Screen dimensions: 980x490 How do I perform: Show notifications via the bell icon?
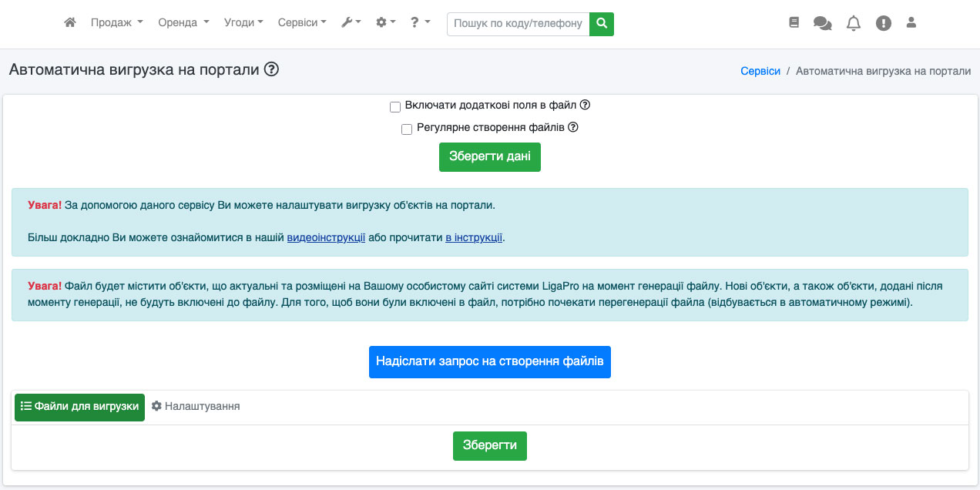tap(854, 24)
